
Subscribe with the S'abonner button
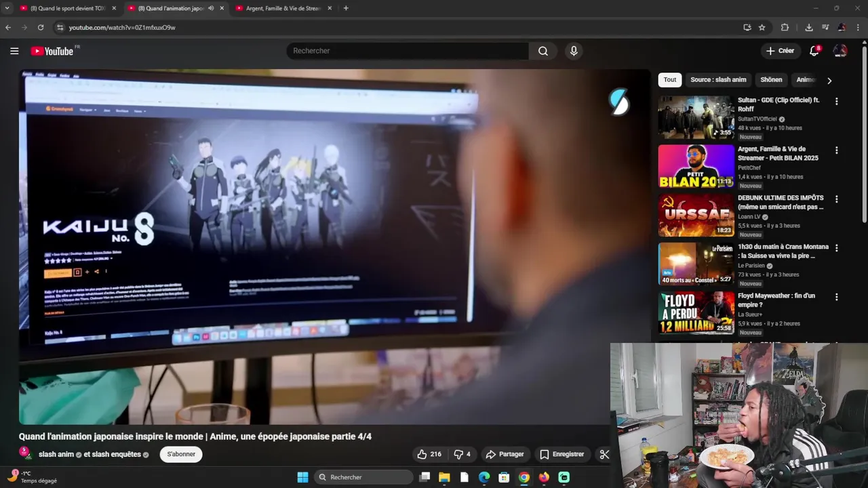click(x=181, y=454)
